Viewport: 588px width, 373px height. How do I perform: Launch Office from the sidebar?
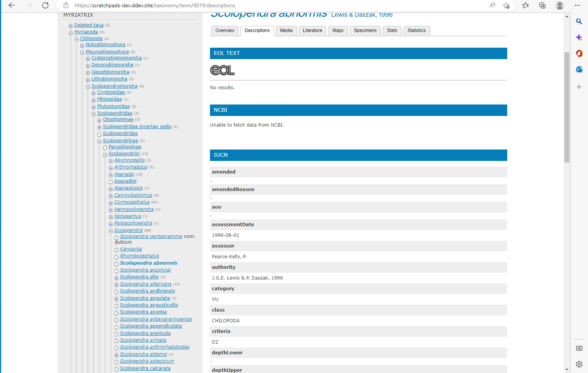[x=579, y=53]
